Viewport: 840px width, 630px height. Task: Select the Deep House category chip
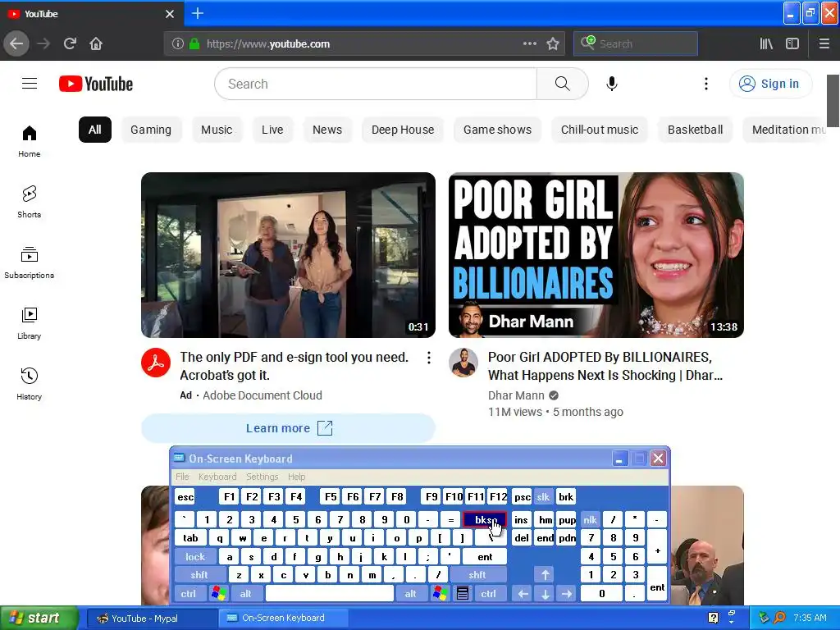pos(403,130)
